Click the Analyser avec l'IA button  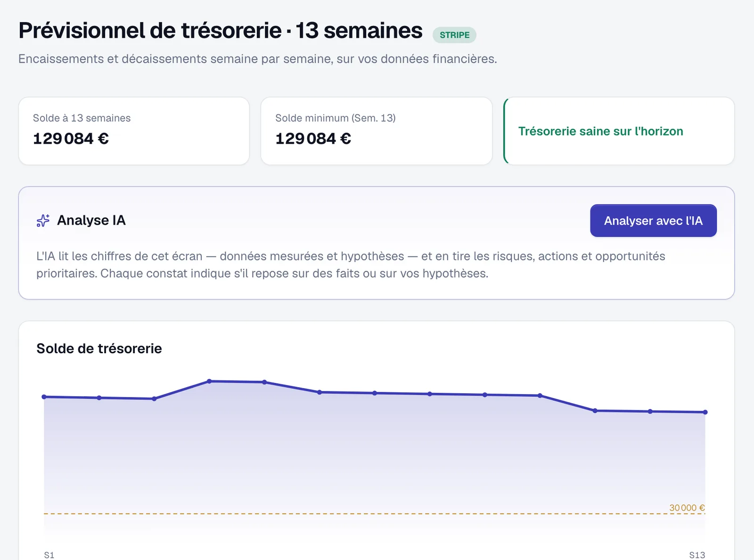653,220
